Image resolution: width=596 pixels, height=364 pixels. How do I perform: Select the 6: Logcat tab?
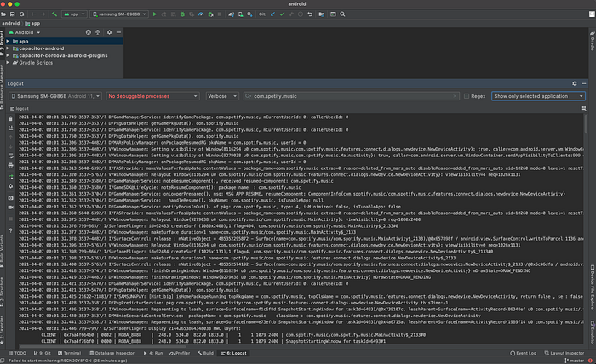pyautogui.click(x=234, y=353)
